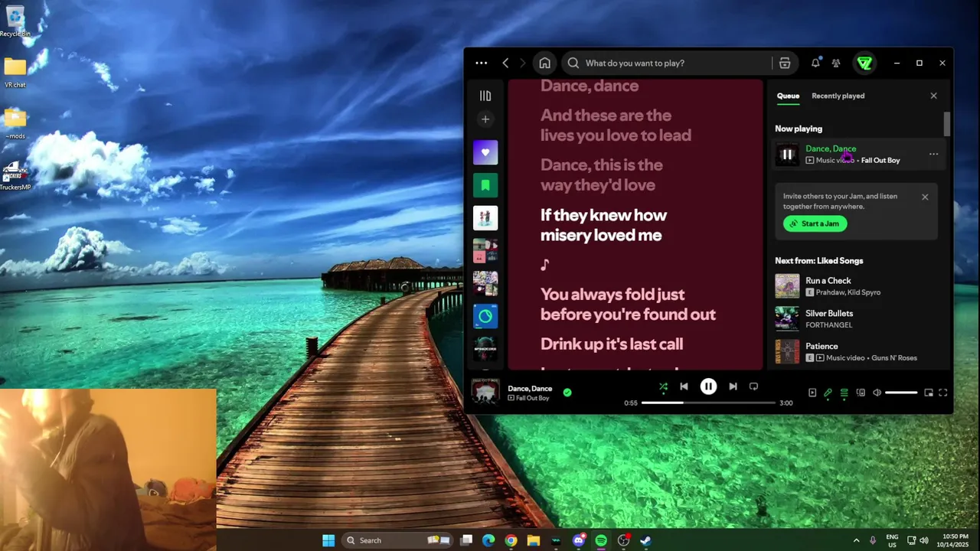Click the search input field
The height and width of the screenshot is (551, 980).
[x=674, y=63]
